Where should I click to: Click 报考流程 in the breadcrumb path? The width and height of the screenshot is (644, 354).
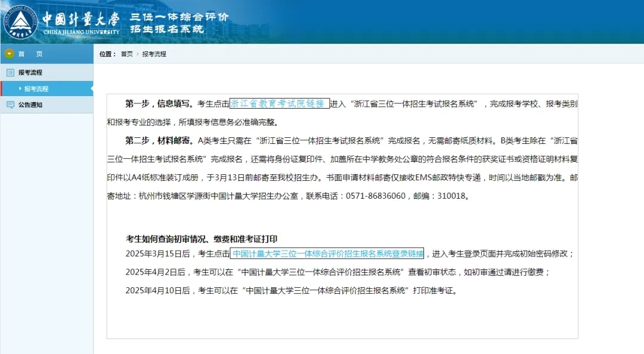pyautogui.click(x=154, y=54)
